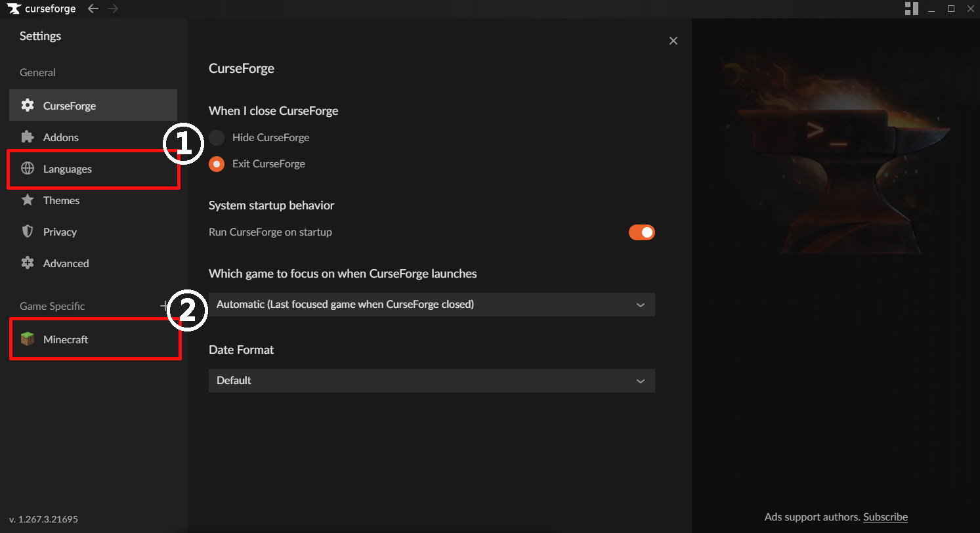This screenshot has height=533, width=980.
Task: Click the shield Privacy icon
Action: [x=28, y=231]
